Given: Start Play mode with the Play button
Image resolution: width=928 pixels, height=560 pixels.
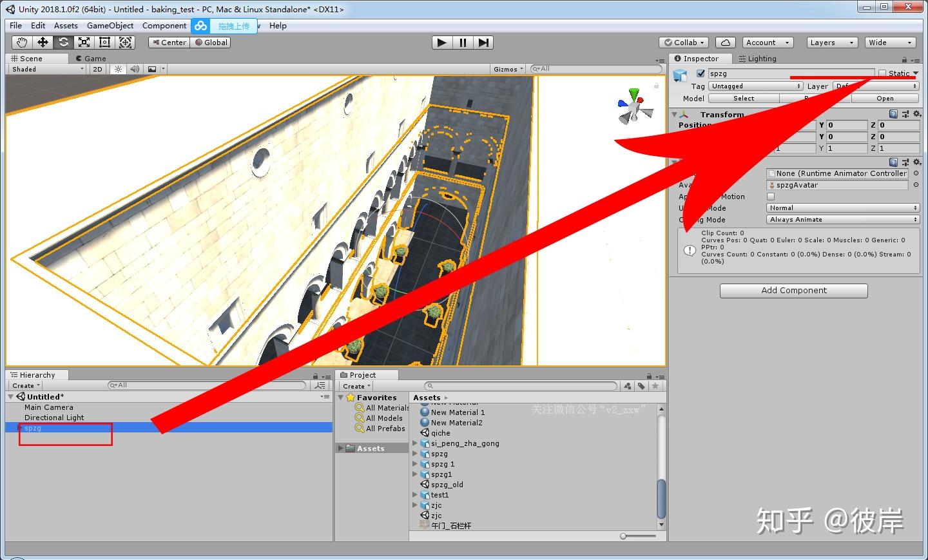Looking at the screenshot, I should point(441,43).
